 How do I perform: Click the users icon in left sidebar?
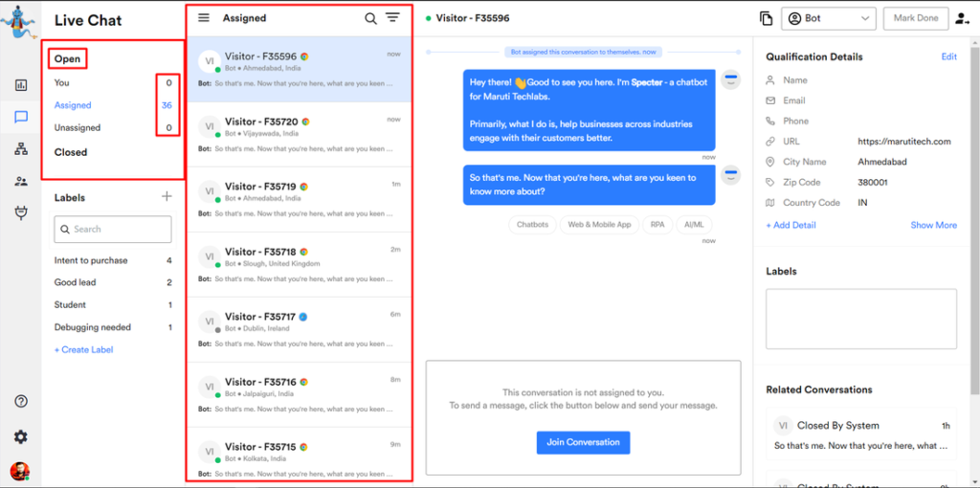tap(21, 181)
